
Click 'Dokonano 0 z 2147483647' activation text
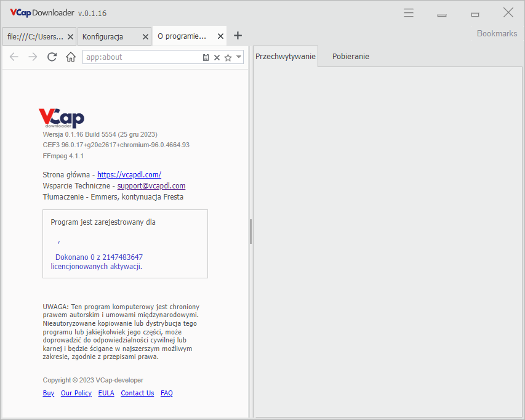[x=99, y=257]
